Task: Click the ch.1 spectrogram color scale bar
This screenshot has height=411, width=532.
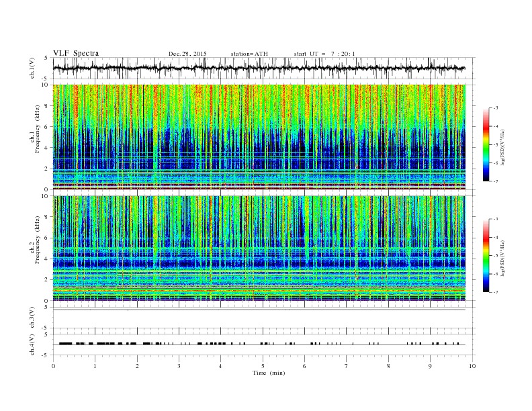Action: point(486,145)
